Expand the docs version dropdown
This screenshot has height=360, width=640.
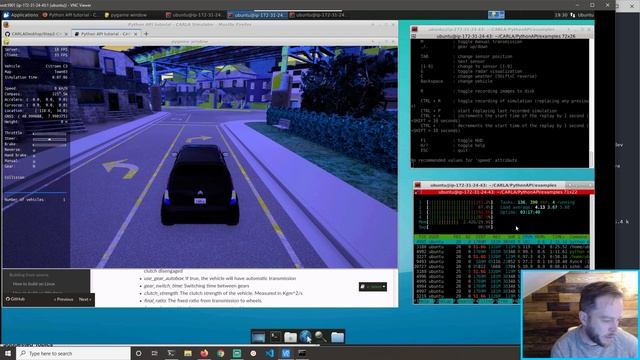373,287
